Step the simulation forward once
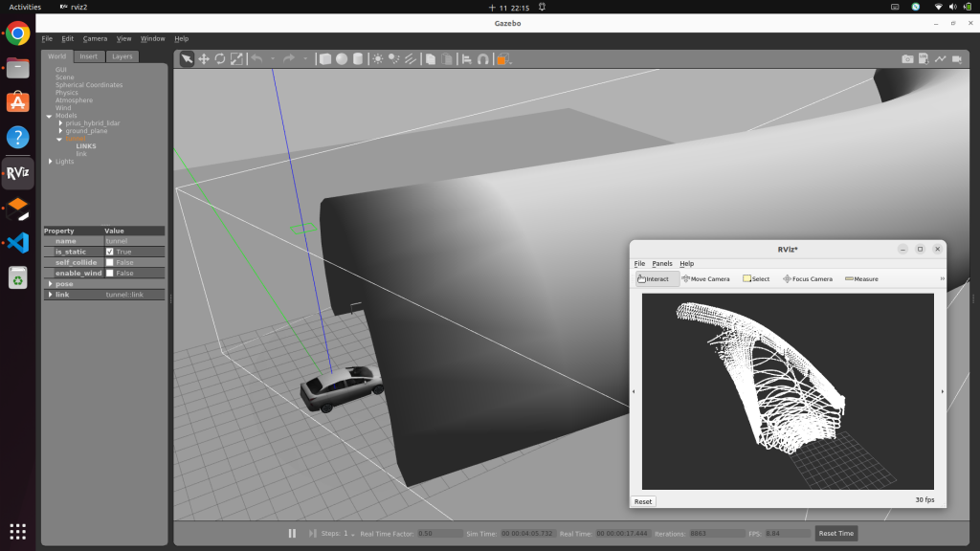Screen dimensions: 980x551 pos(312,534)
